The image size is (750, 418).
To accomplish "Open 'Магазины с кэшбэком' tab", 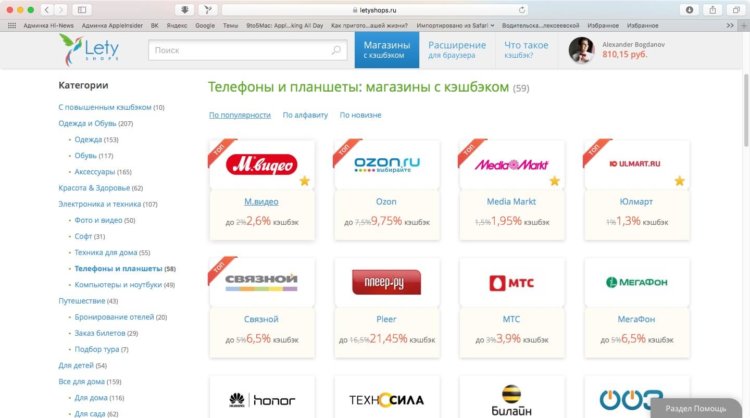I will point(387,50).
